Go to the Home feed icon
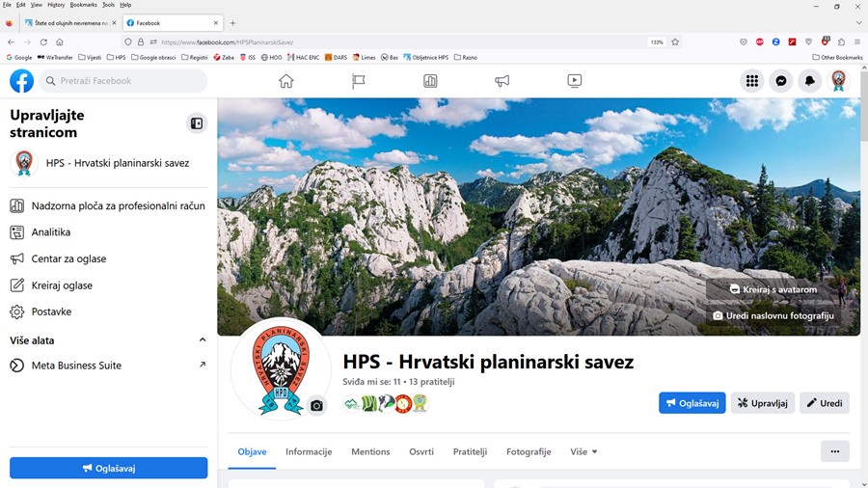868x488 pixels. pos(286,81)
